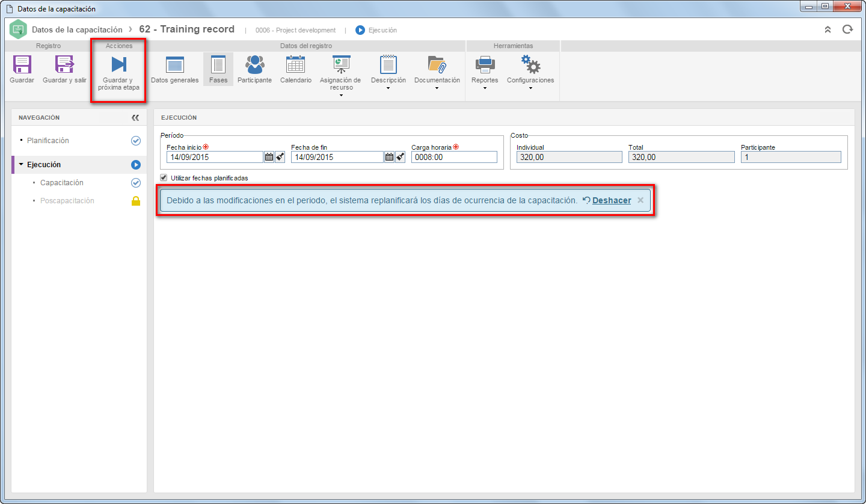Click the Deshacer link
Viewport: 866px width, 504px height.
point(612,201)
